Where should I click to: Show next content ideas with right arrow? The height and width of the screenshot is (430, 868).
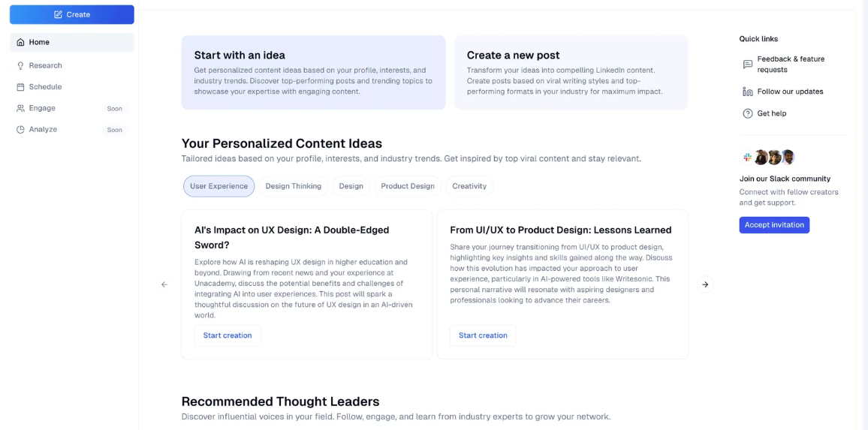click(x=705, y=284)
